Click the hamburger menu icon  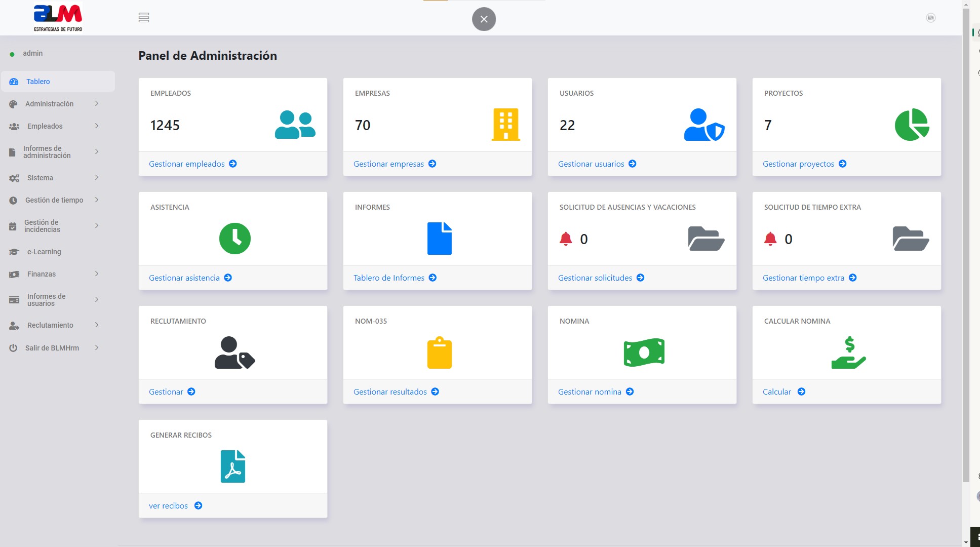[144, 18]
